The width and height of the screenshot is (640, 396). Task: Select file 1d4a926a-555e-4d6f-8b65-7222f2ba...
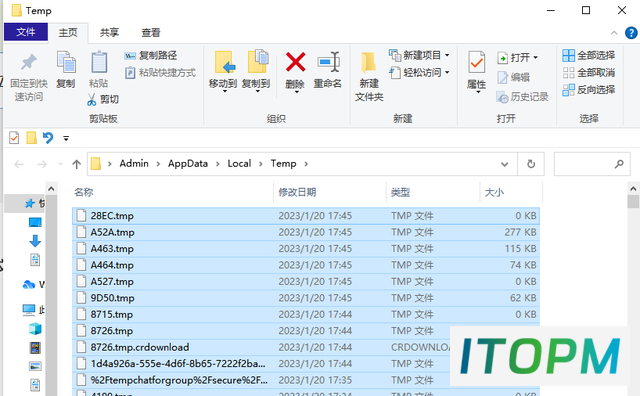pos(261,363)
